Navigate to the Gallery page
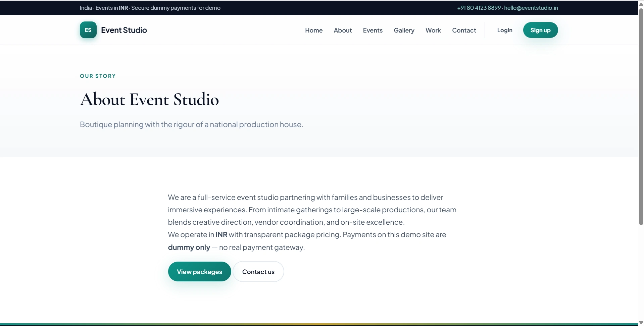This screenshot has width=644, height=326. click(x=404, y=30)
